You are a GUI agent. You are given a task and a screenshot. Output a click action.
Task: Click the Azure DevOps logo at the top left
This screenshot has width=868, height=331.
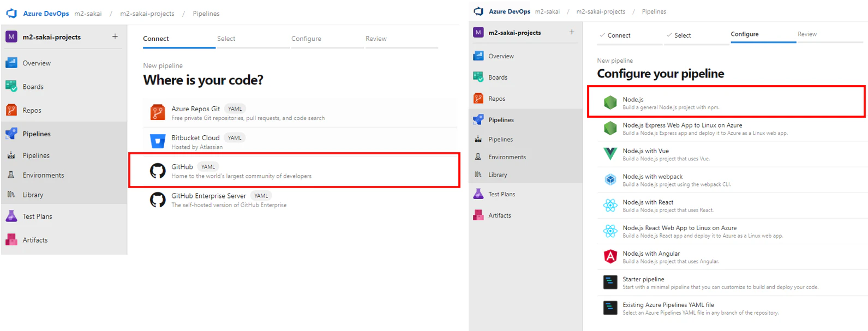pos(11,13)
